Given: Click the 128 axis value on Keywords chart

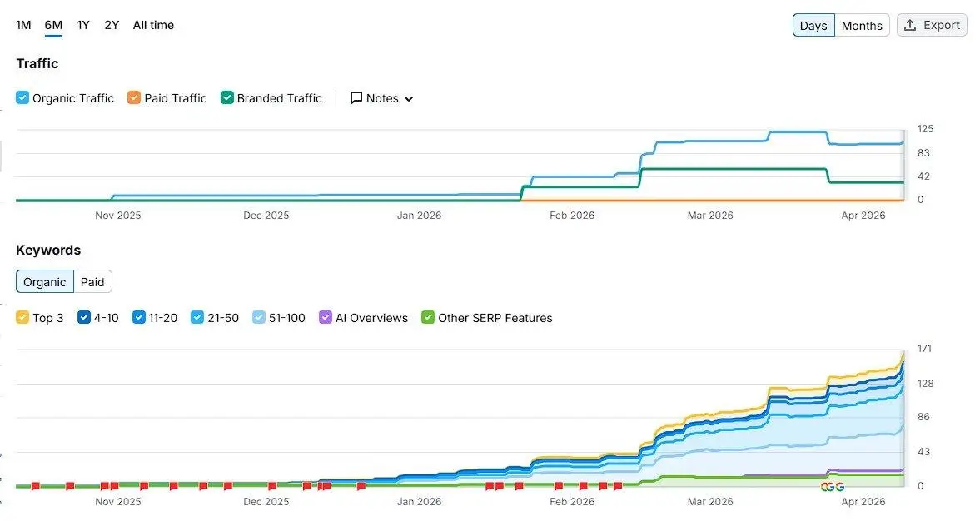Looking at the screenshot, I should 926,383.
